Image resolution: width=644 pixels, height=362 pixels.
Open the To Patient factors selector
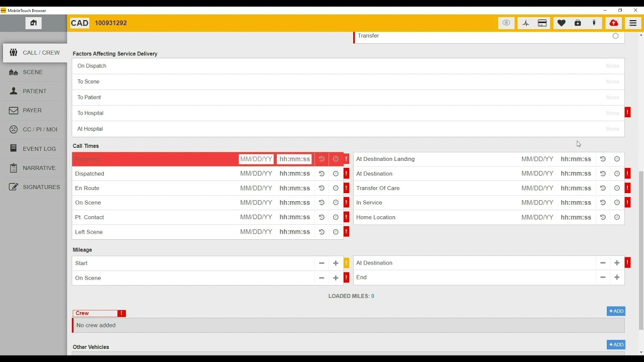coord(348,97)
